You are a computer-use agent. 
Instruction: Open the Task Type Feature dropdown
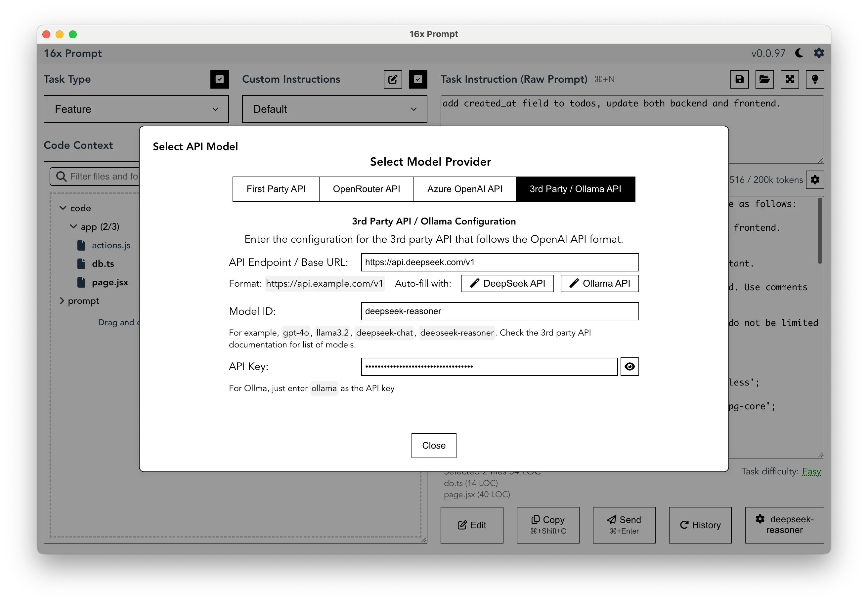point(135,109)
